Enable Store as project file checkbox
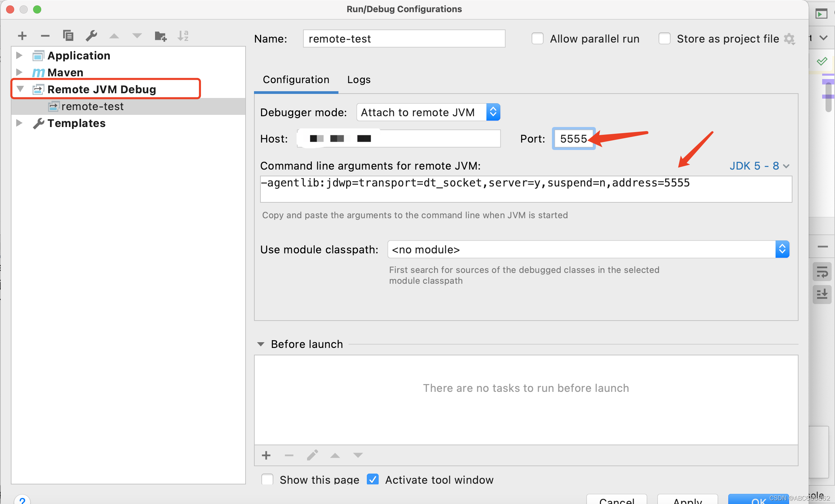Screen dimensions: 835x504 (664, 38)
